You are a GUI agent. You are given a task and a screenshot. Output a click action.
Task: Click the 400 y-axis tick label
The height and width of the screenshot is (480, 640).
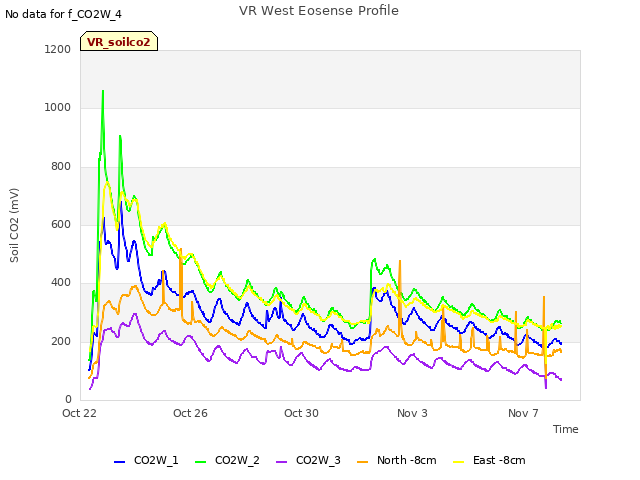pos(61,282)
